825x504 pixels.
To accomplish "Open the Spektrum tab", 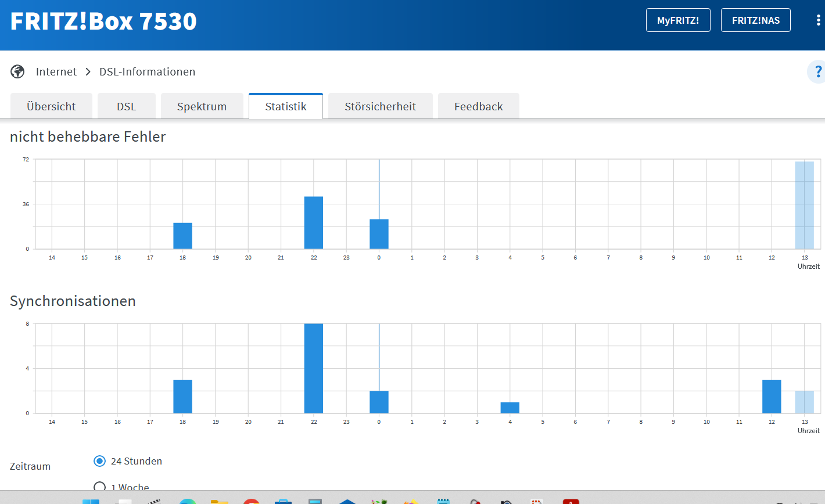I will pos(202,106).
